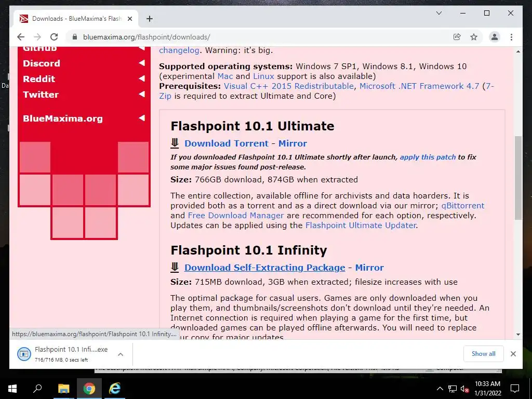Click the scrollbar down arrow
This screenshot has width=532, height=399.
click(x=518, y=334)
